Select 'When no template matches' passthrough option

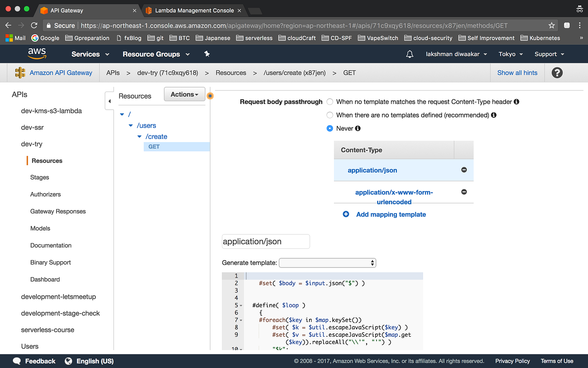coord(330,102)
